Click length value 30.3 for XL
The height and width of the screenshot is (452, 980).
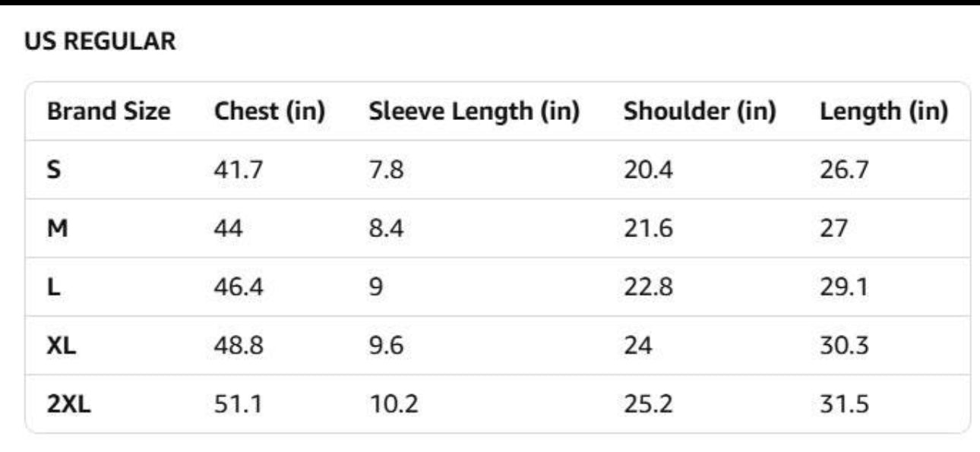[x=843, y=346]
